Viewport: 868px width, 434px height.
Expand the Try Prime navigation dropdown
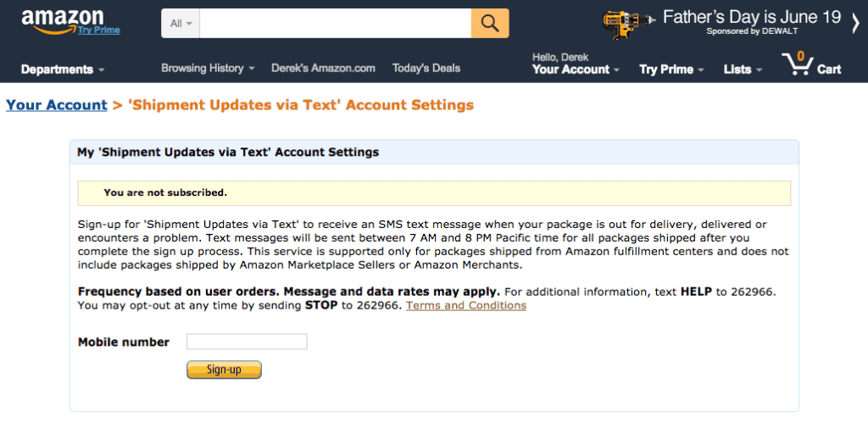[x=670, y=70]
